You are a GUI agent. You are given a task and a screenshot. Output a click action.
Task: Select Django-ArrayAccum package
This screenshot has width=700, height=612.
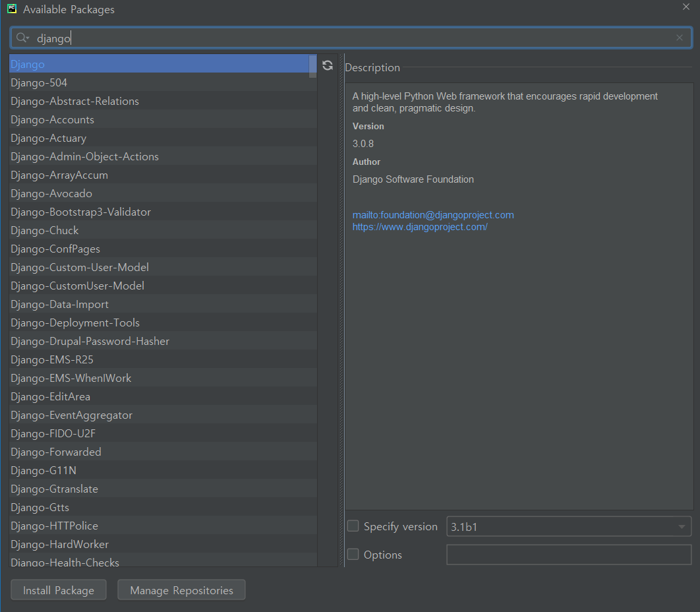[x=163, y=175]
